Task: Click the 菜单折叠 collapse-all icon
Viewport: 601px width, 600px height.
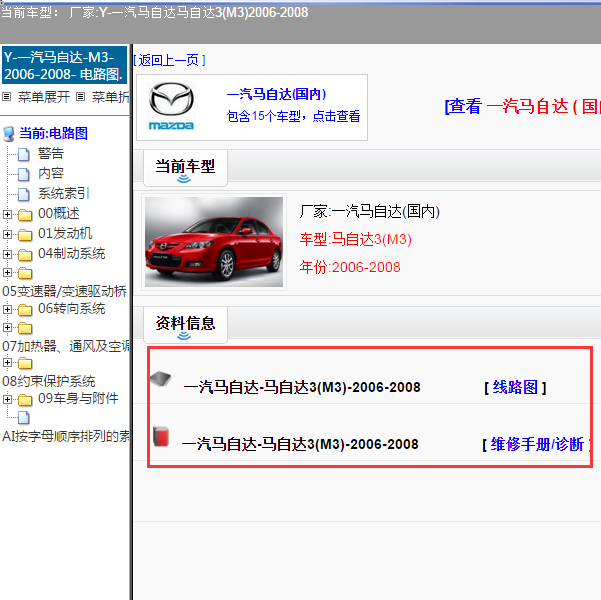Action: coord(80,97)
